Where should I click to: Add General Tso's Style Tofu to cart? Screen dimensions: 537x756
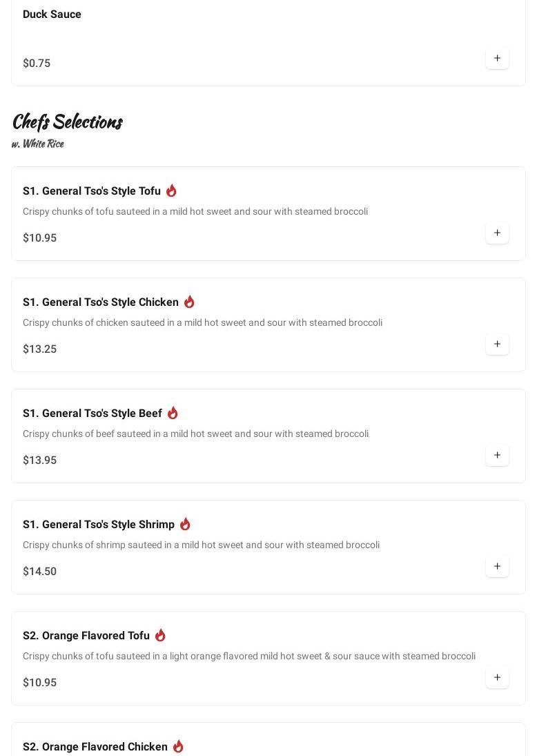click(x=497, y=233)
